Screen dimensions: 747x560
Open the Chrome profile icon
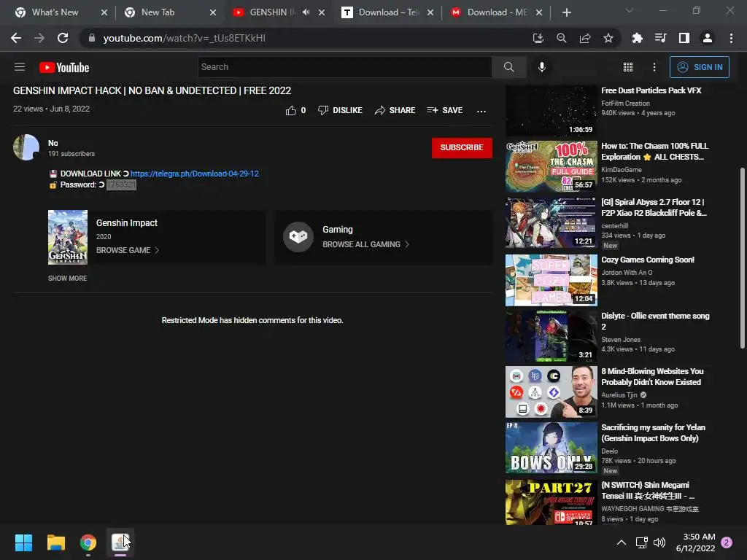point(707,38)
